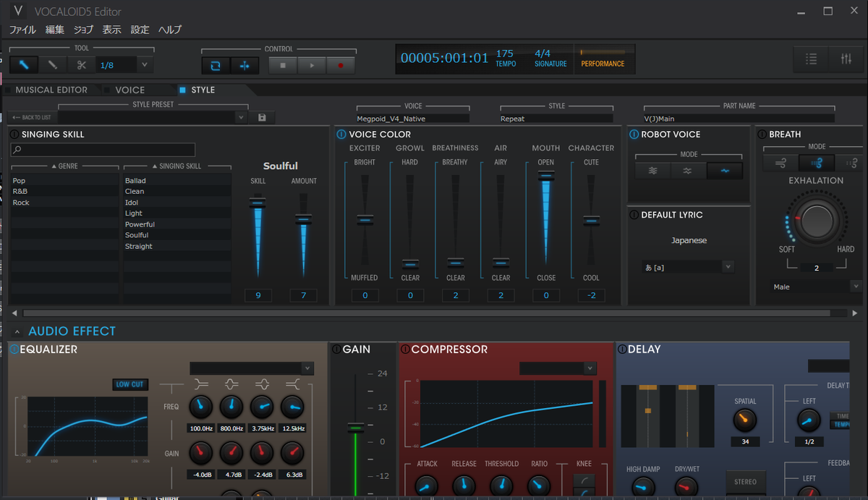Screen dimensions: 868x500
Task: Select the arrow pointer tool
Action: tap(24, 65)
